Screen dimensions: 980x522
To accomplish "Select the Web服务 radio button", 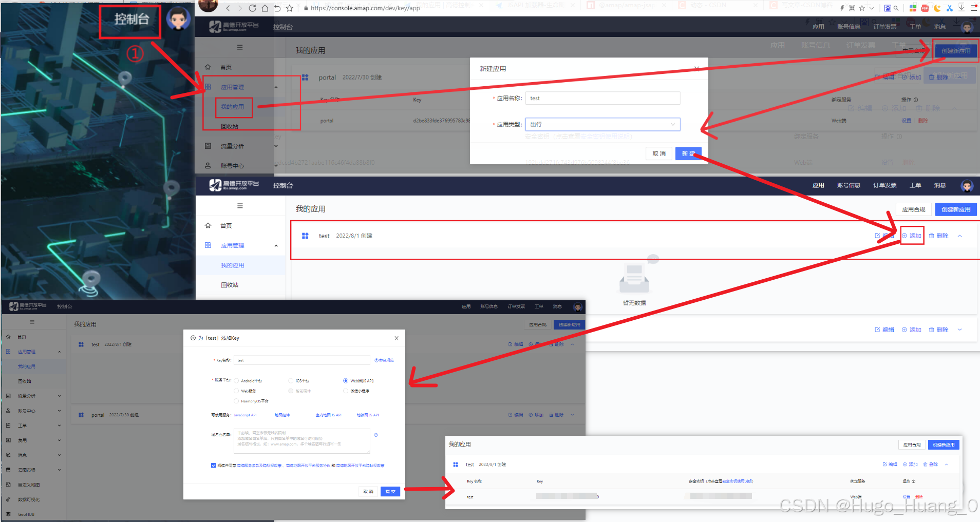I will point(236,391).
